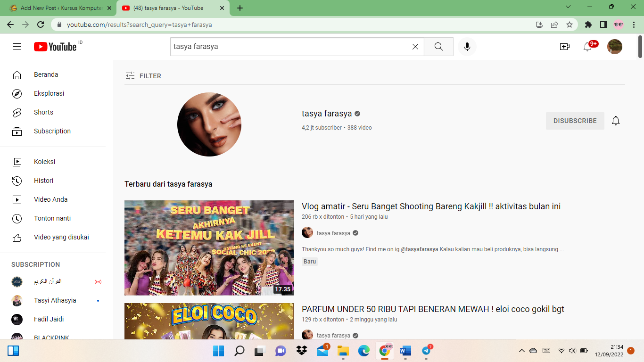
Task: Select the tasya farasya YouTube browser tab
Action: pos(167,8)
